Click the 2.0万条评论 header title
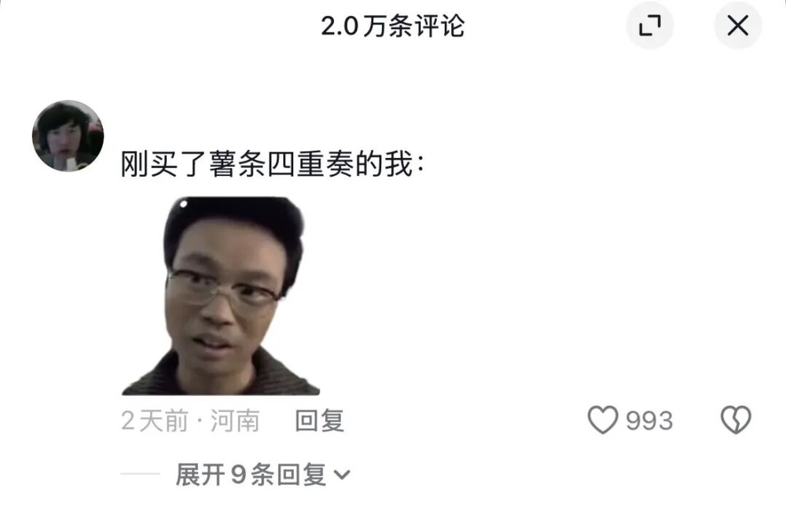786x532 pixels. tap(393, 26)
